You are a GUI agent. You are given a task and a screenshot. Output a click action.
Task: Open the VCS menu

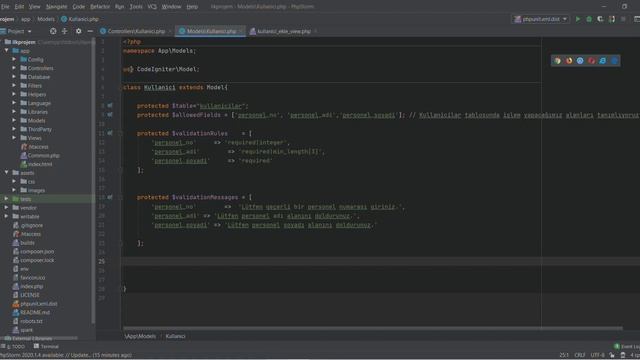152,7
